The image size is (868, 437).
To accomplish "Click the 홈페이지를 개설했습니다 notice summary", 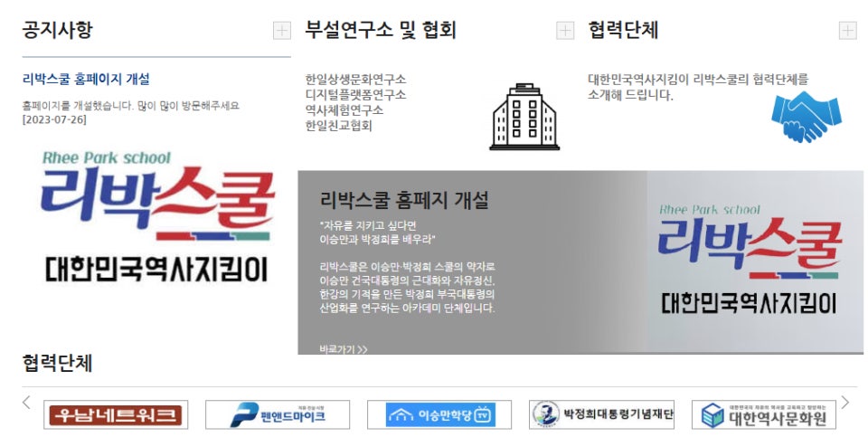I will pyautogui.click(x=130, y=106).
